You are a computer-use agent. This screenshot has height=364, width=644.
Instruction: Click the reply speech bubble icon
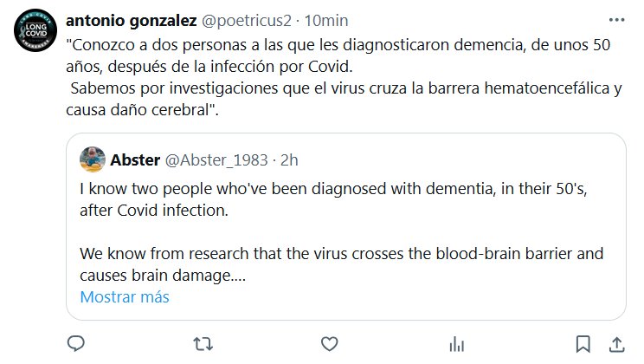pos(76,344)
